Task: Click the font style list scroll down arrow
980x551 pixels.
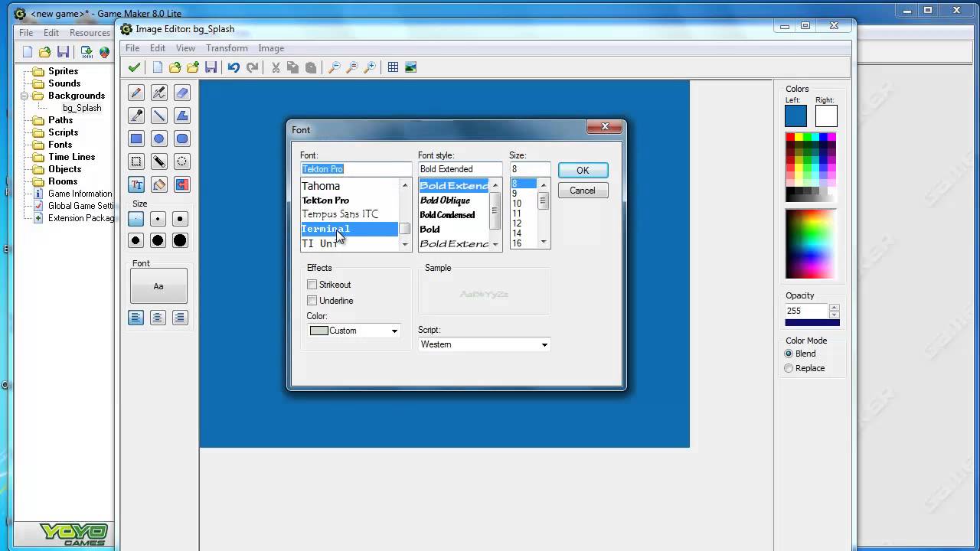Action: pyautogui.click(x=495, y=244)
